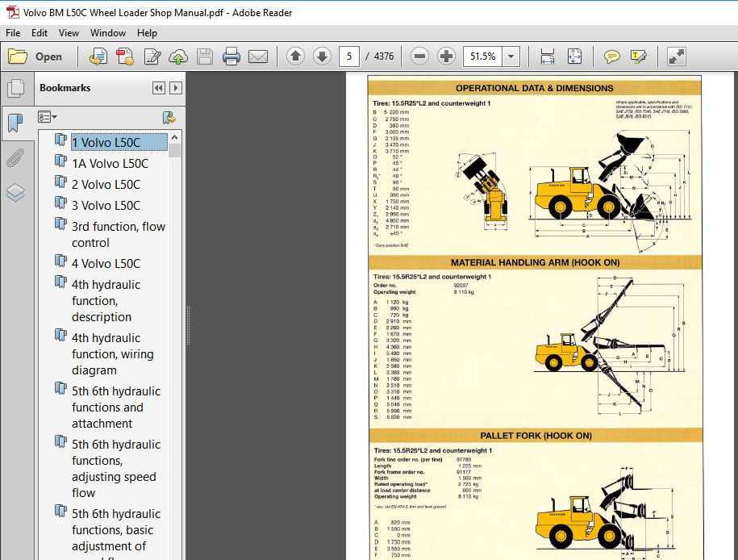Image resolution: width=738 pixels, height=560 pixels.
Task: Zoom in with the plus button
Action: click(x=446, y=56)
